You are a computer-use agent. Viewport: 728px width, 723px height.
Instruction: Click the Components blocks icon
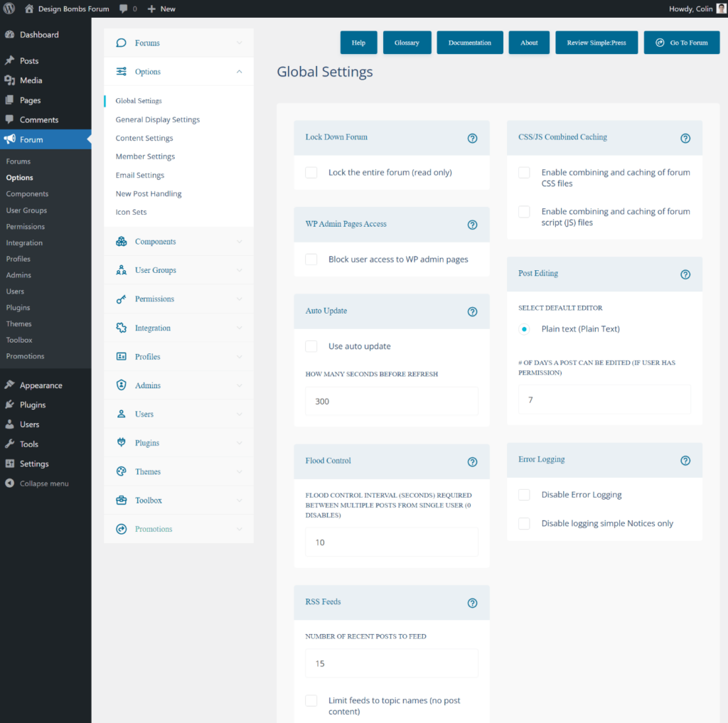121,241
